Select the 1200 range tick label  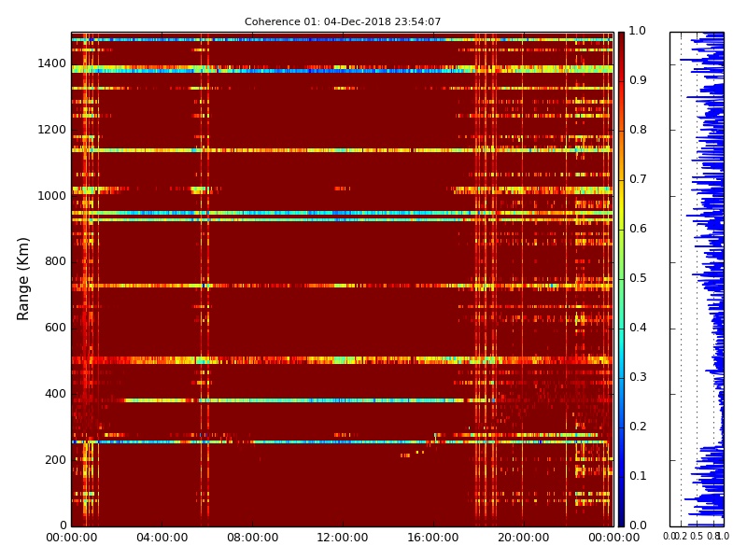[x=52, y=130]
